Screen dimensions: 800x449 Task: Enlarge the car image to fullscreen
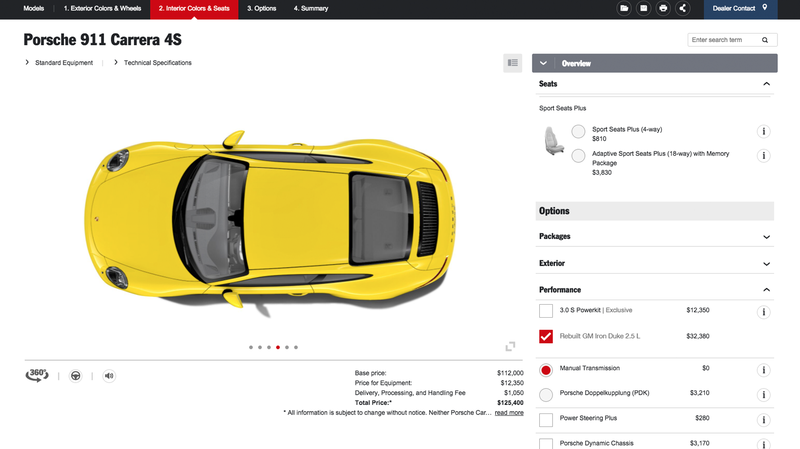[510, 346]
